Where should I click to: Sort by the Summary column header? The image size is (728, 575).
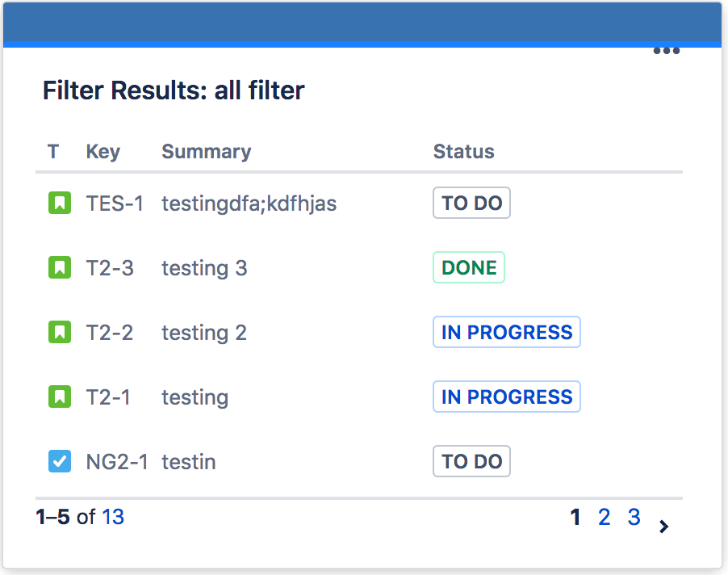[x=206, y=152]
